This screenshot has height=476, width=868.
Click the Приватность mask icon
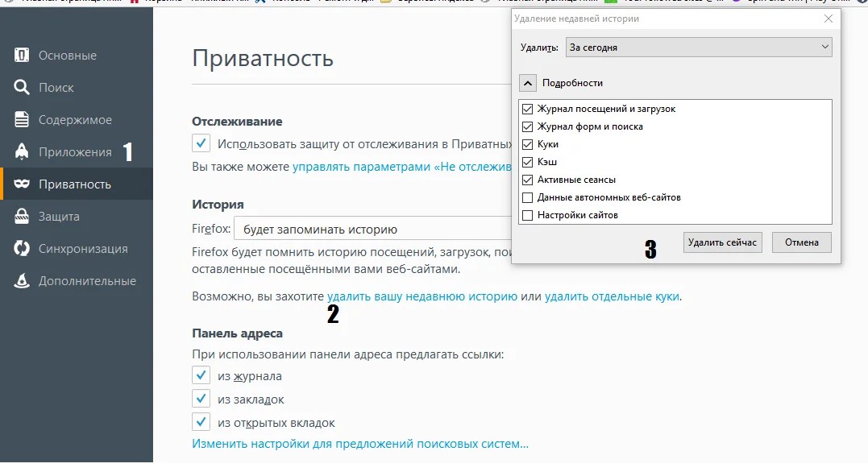pyautogui.click(x=22, y=184)
